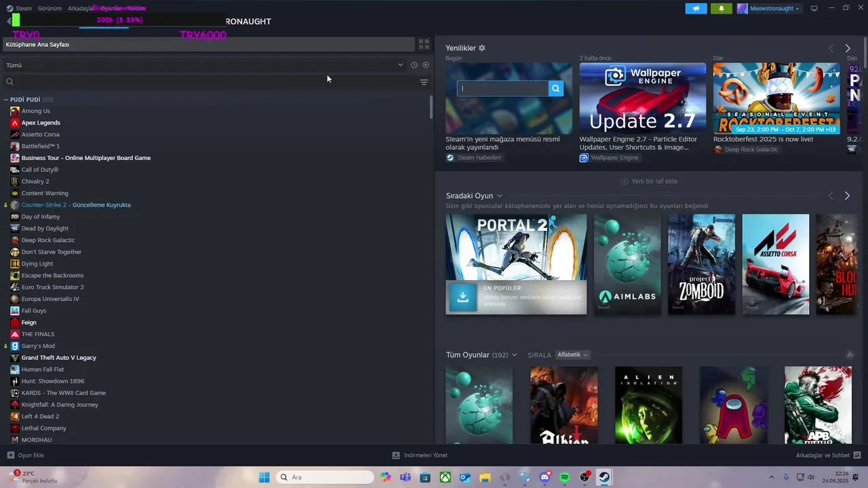Select THE FINALS in the game list

38,334
